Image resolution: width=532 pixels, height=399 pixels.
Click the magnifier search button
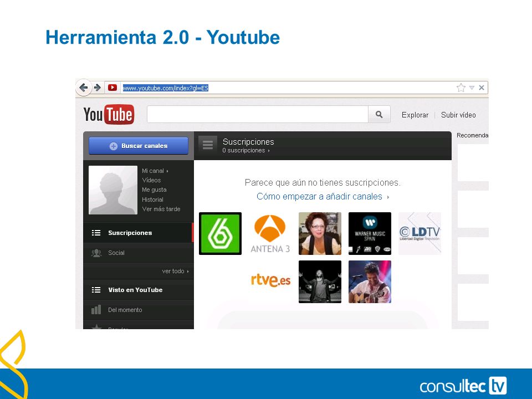click(379, 114)
